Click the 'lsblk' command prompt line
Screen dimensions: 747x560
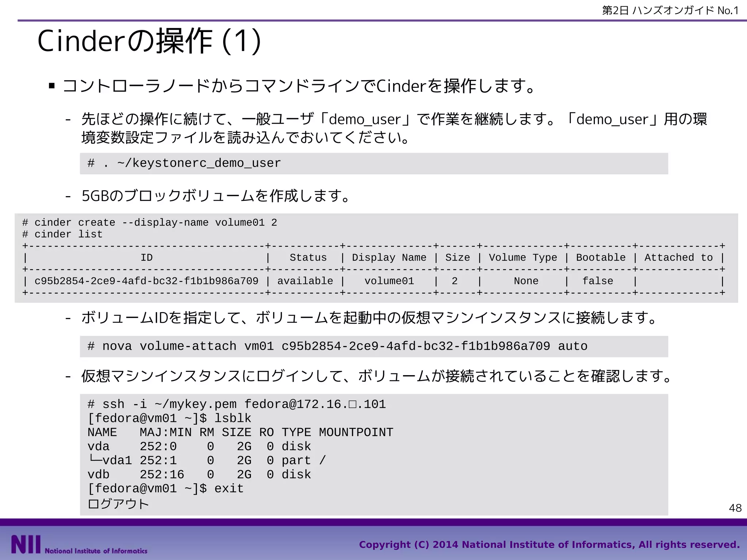coord(169,418)
